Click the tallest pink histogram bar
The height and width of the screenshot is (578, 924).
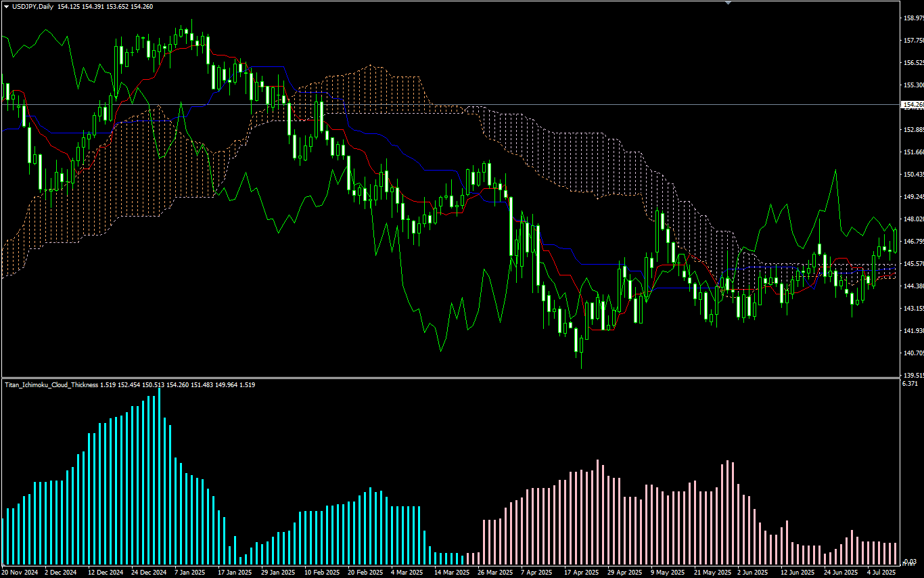point(598,512)
